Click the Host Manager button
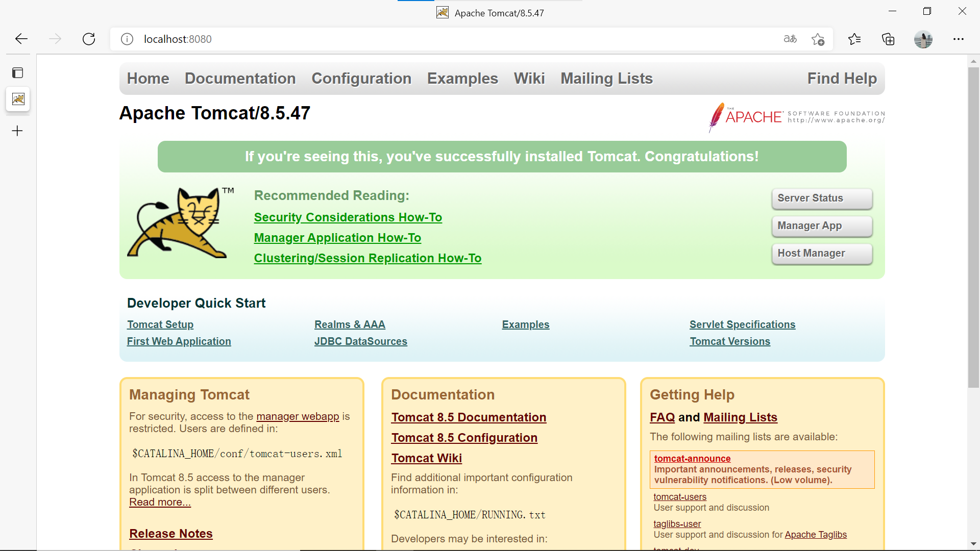 point(821,254)
